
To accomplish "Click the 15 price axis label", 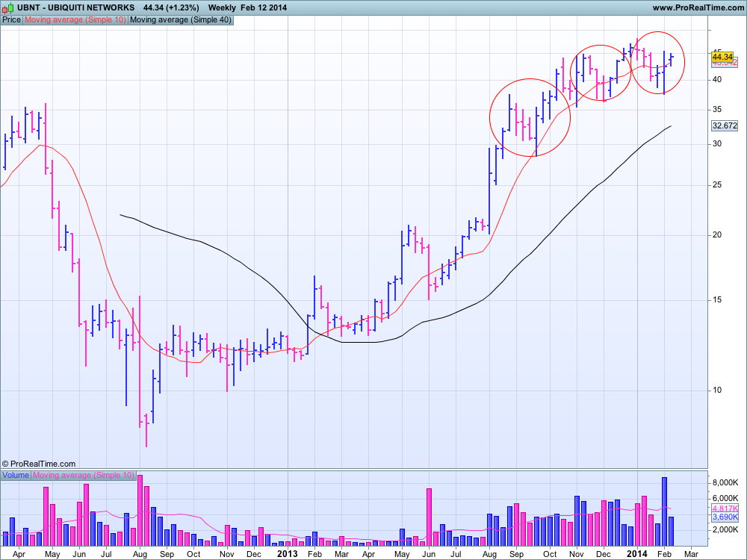I will [716, 300].
